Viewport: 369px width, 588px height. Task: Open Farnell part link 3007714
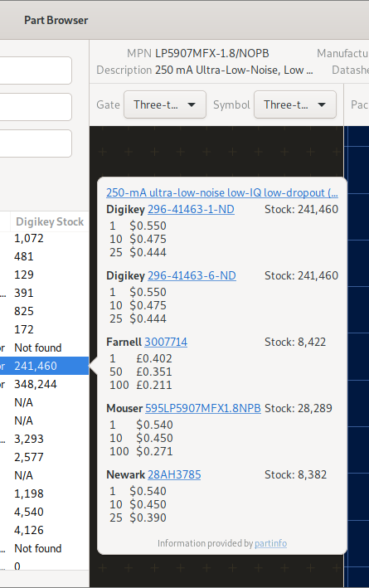(166, 342)
